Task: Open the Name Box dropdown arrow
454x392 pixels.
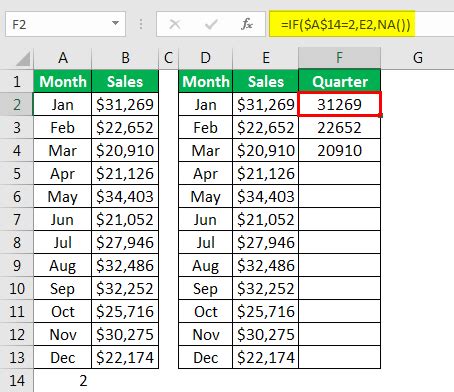Action: point(115,23)
